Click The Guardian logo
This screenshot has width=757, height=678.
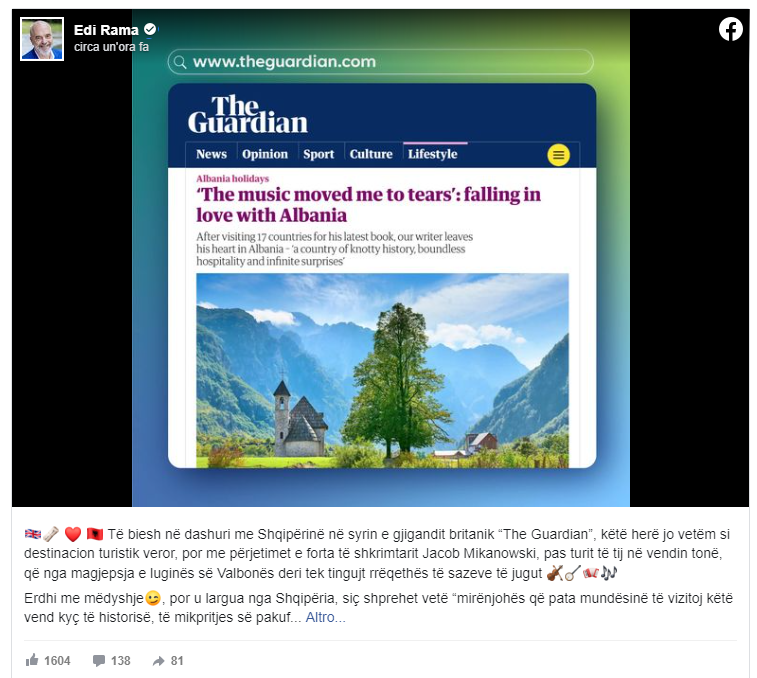click(x=248, y=114)
